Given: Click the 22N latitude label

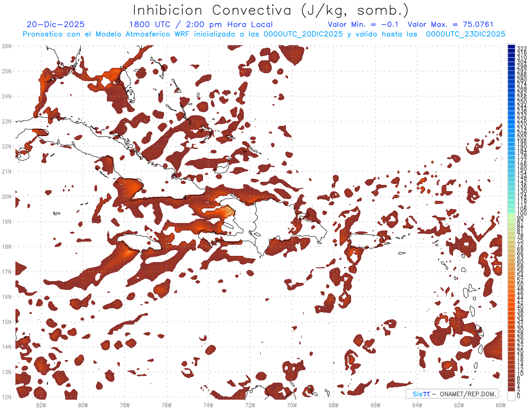Looking at the screenshot, I should coord(7,146).
